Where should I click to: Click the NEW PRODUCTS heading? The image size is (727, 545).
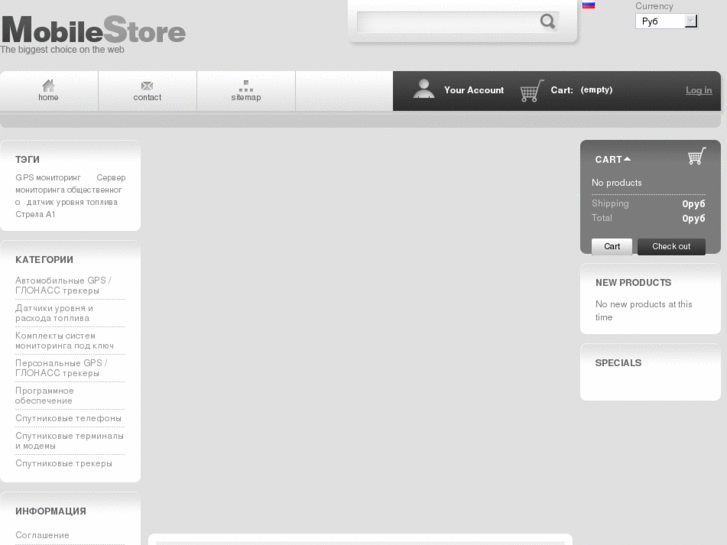[x=633, y=282]
